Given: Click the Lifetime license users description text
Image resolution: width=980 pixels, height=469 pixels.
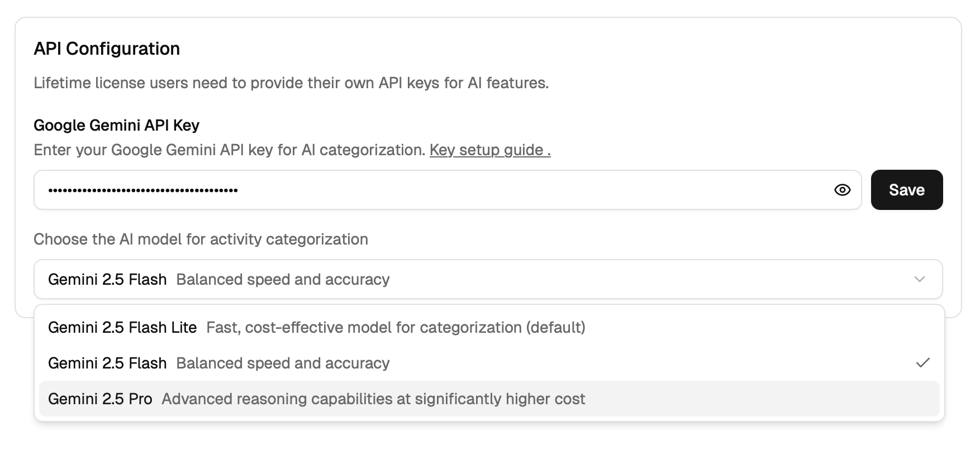Looking at the screenshot, I should coord(291,83).
